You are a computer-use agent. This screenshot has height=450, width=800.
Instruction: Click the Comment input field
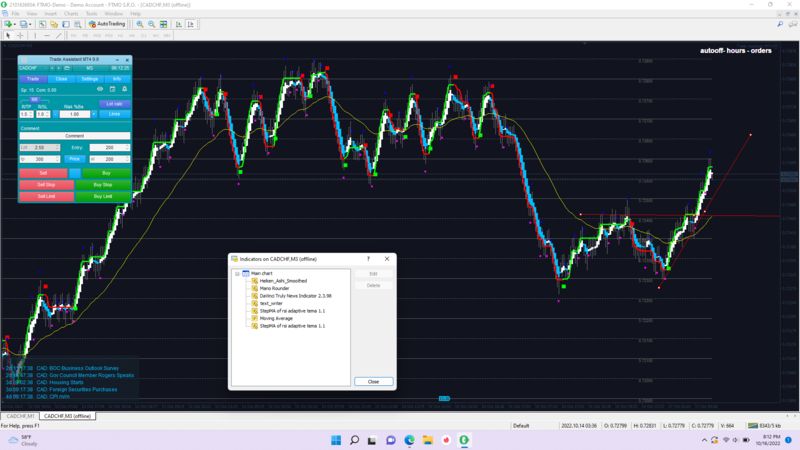[75, 136]
